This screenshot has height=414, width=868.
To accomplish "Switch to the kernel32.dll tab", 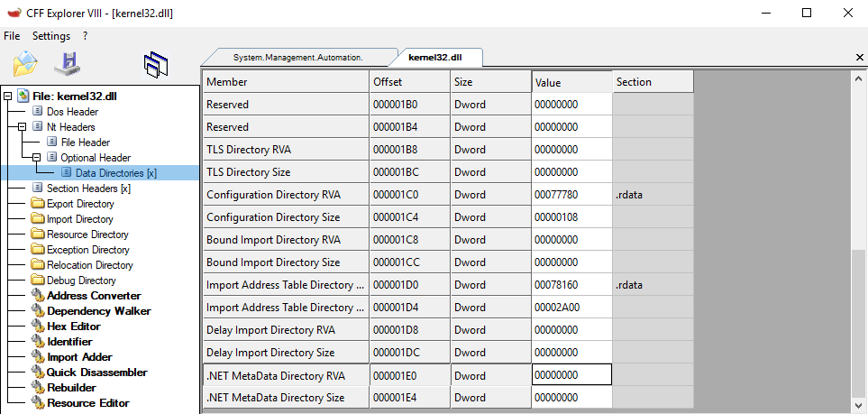I will (435, 57).
